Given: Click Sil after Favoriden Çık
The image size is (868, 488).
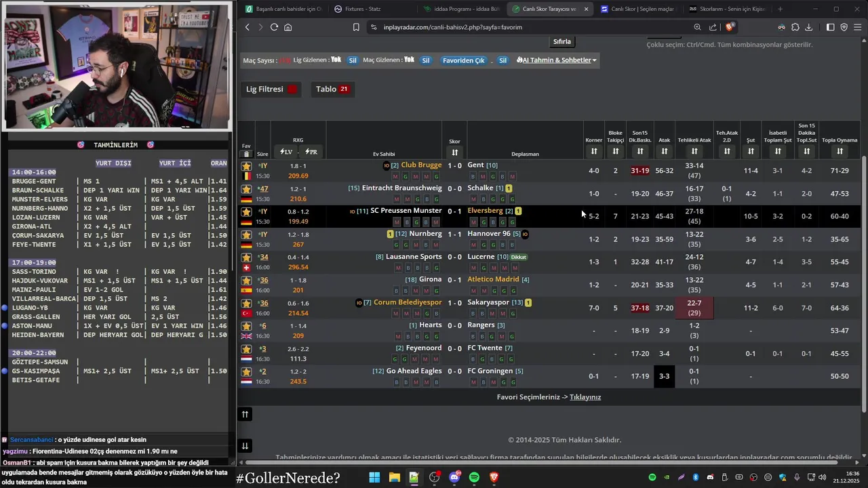Looking at the screenshot, I should pos(503,60).
